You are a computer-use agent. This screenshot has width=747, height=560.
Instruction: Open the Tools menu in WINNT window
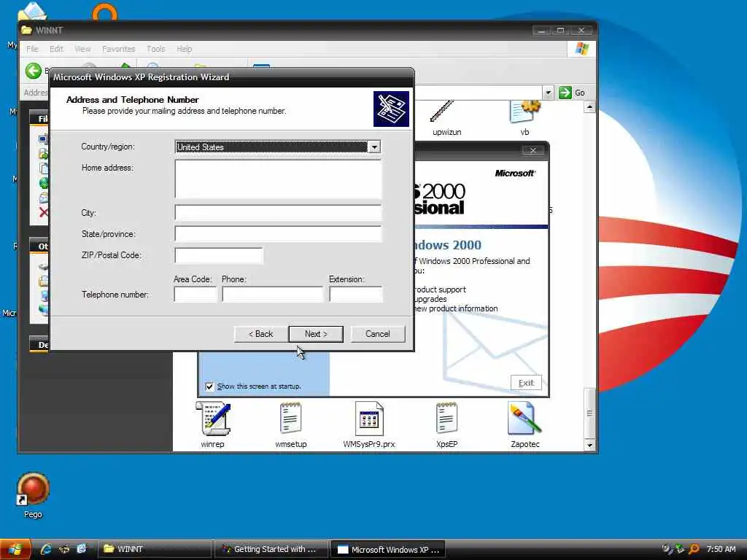pos(156,49)
